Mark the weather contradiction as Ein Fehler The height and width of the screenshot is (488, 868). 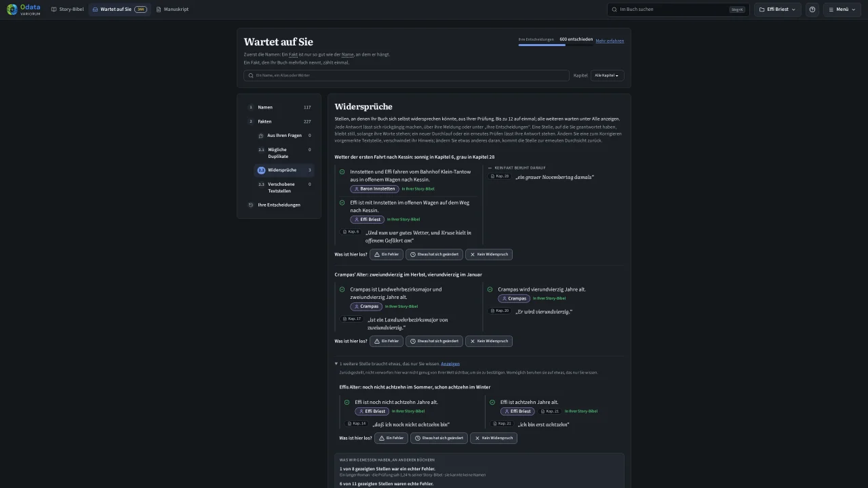point(387,254)
